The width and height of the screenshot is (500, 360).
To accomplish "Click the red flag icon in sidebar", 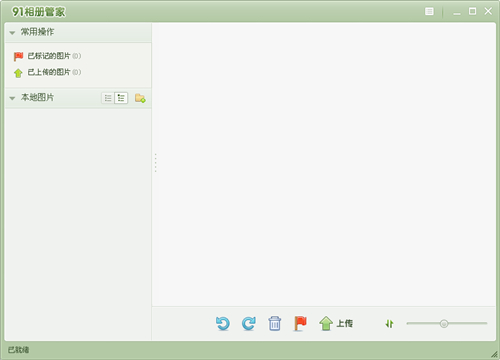I will 18,56.
